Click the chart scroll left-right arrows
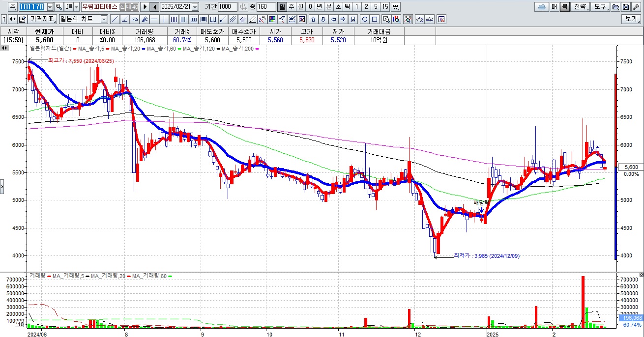The width and height of the screenshot is (644, 337). pyautogui.click(x=4, y=48)
